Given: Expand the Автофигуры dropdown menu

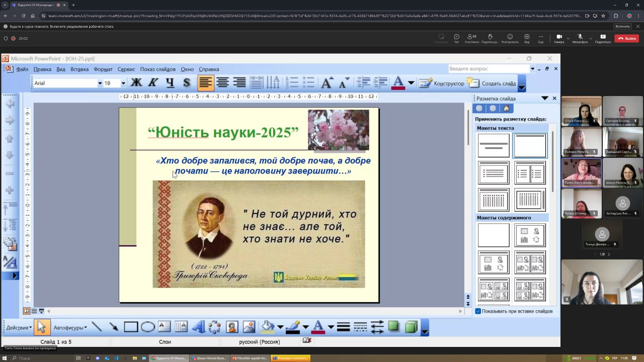Looking at the screenshot, I should click(x=70, y=328).
